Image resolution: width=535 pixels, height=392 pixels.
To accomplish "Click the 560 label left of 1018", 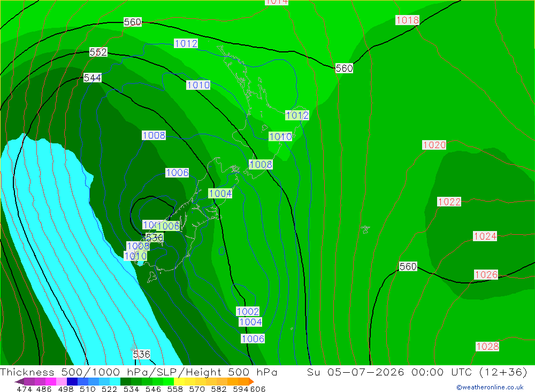I will click(x=344, y=68).
